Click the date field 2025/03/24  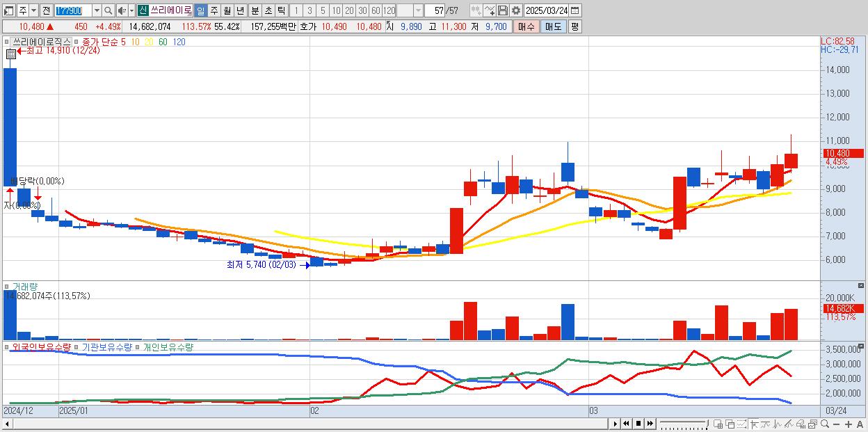547,10
